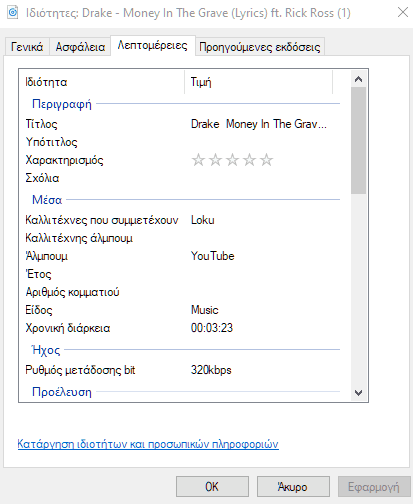Screen dimensions: 413x504
Task: Cancel with the Άκυρο button
Action: click(x=293, y=487)
